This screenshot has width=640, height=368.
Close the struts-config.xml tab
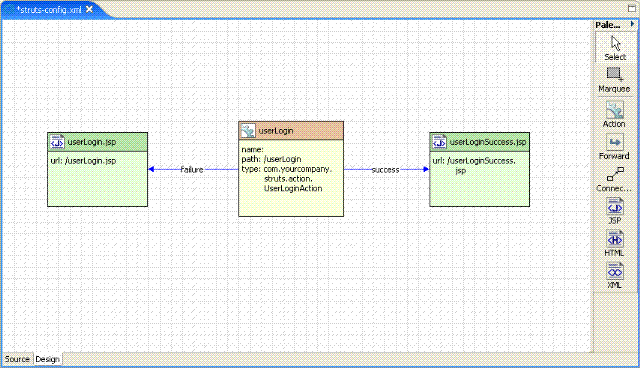(x=89, y=9)
